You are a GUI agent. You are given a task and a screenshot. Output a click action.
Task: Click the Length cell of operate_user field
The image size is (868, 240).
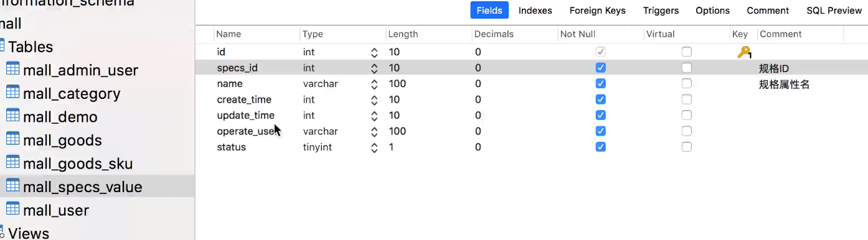coord(428,131)
